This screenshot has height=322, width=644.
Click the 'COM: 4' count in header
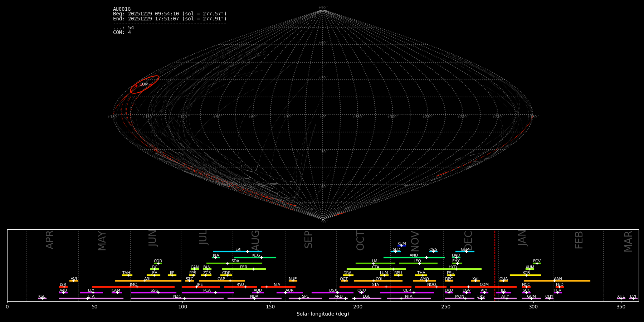[x=122, y=33]
